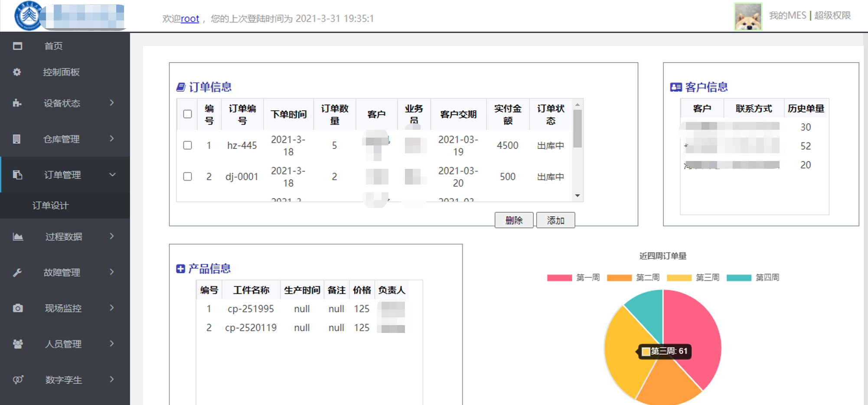This screenshot has width=868, height=405.
Task: Click the history count 52 cell
Action: [806, 146]
